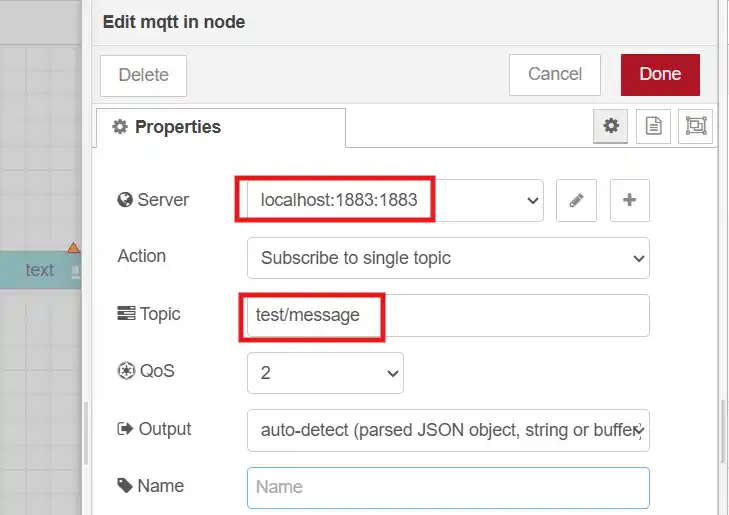Open node appearance settings icon
729x515 pixels.
point(696,126)
